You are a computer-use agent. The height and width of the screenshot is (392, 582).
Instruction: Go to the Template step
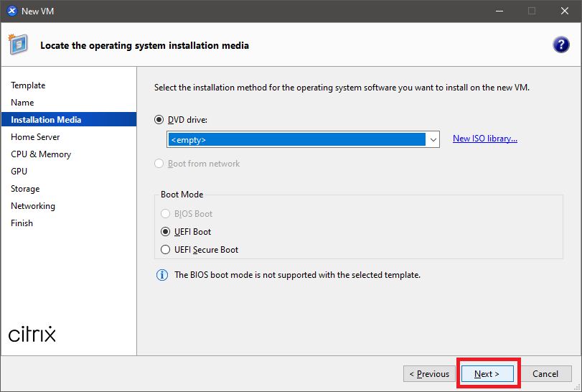pyautogui.click(x=28, y=85)
